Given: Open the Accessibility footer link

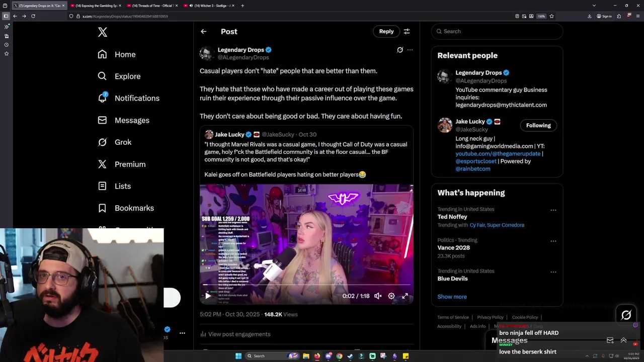Looking at the screenshot, I should tap(449, 326).
